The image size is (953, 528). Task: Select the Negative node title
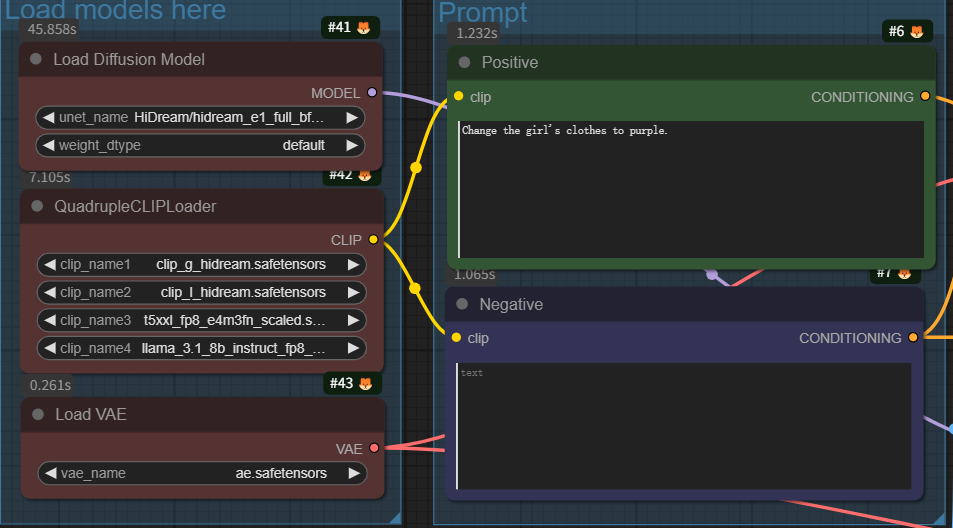pyautogui.click(x=511, y=304)
